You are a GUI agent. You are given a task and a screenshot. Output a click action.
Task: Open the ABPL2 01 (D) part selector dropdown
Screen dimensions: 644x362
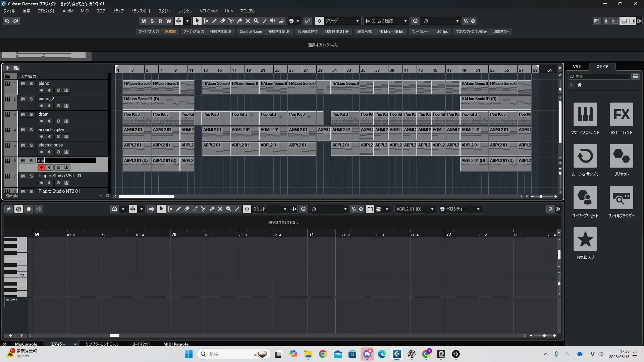pyautogui.click(x=432, y=209)
